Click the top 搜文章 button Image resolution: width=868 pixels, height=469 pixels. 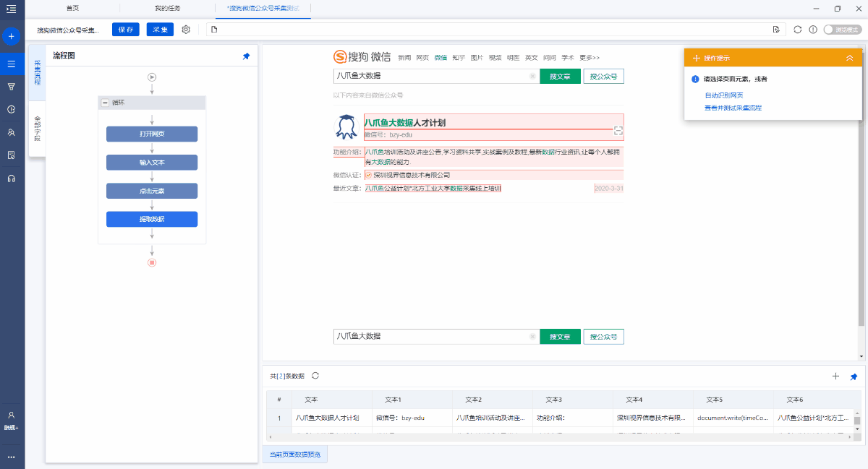click(560, 76)
